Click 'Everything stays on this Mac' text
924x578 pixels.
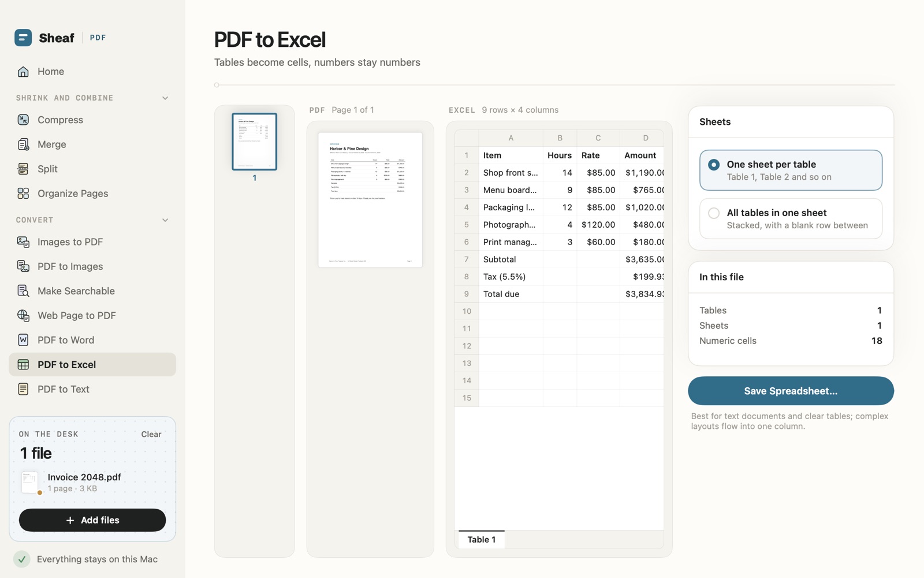(97, 560)
